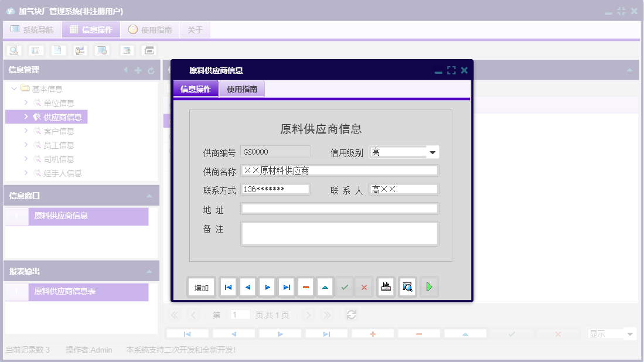Viewport: 644px width, 362px height.
Task: Click the refresh icon beside the page counter
Action: (x=351, y=315)
